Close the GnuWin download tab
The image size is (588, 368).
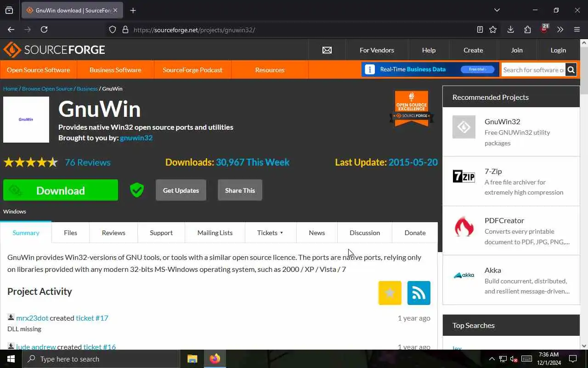(115, 11)
